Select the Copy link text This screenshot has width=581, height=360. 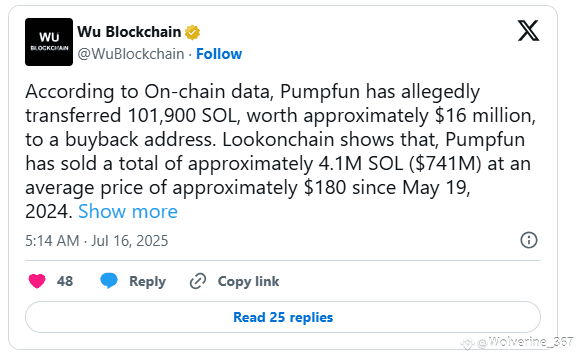pos(248,281)
